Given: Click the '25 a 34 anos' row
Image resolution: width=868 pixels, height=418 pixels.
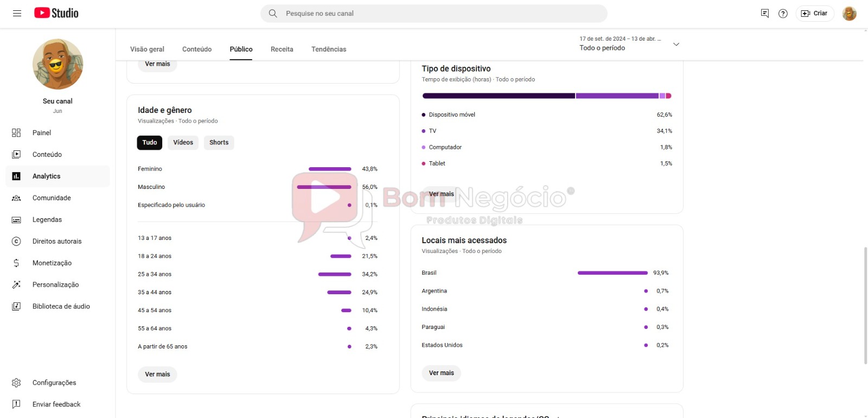Looking at the screenshot, I should pyautogui.click(x=258, y=275).
